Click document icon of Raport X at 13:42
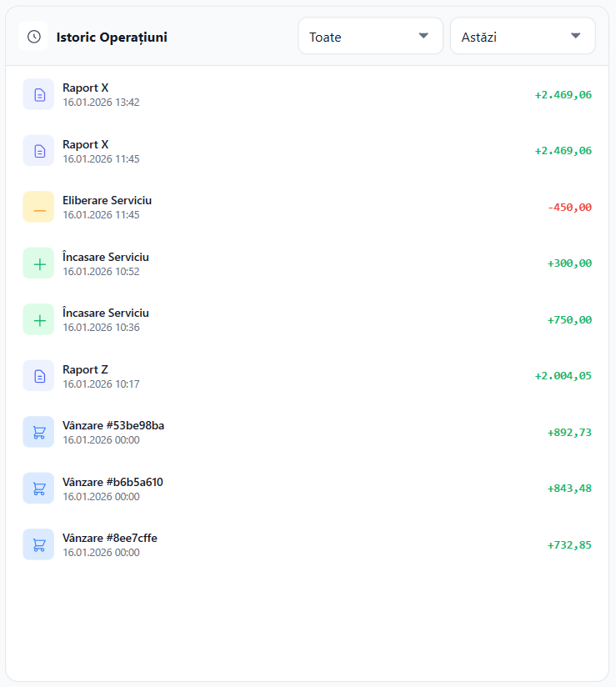This screenshot has height=687, width=616. (x=38, y=95)
